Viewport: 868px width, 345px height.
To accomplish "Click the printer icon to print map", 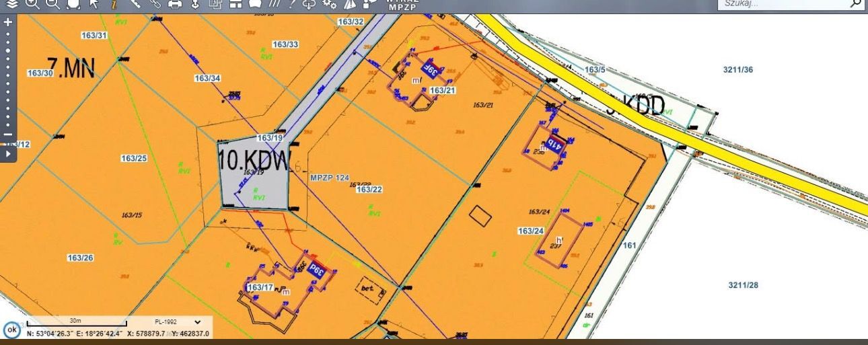I will coord(175,3).
